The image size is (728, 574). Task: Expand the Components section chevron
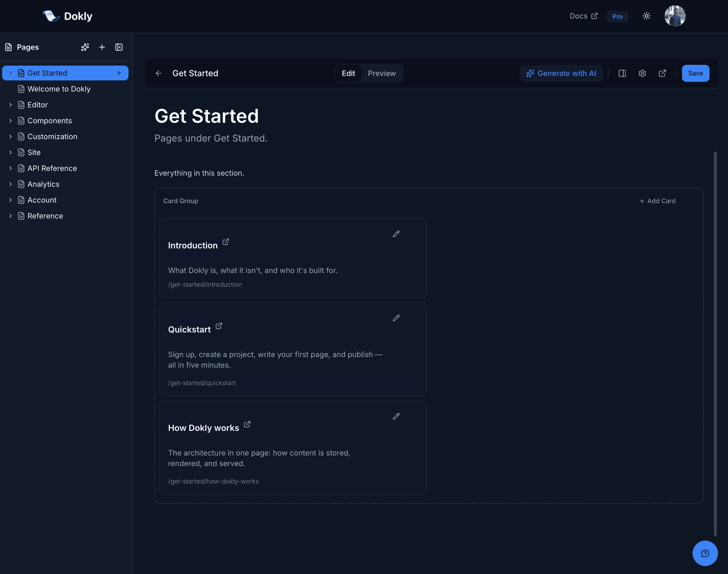point(11,121)
